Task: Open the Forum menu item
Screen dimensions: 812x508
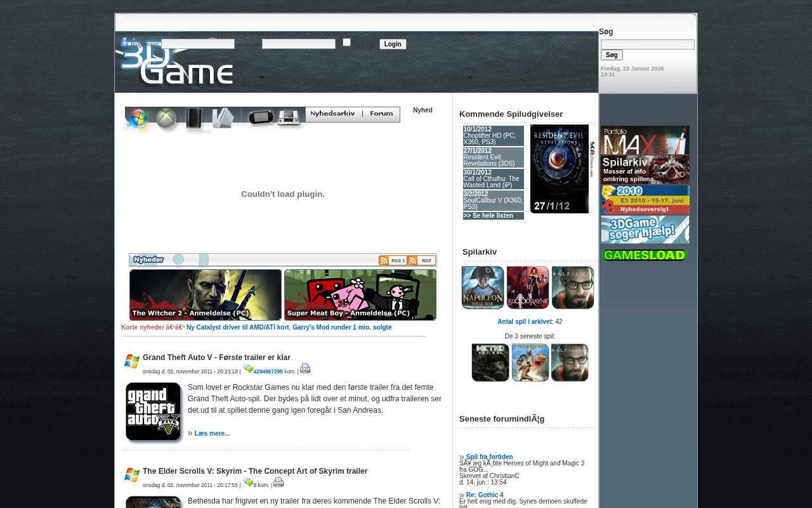Action: 381,114
